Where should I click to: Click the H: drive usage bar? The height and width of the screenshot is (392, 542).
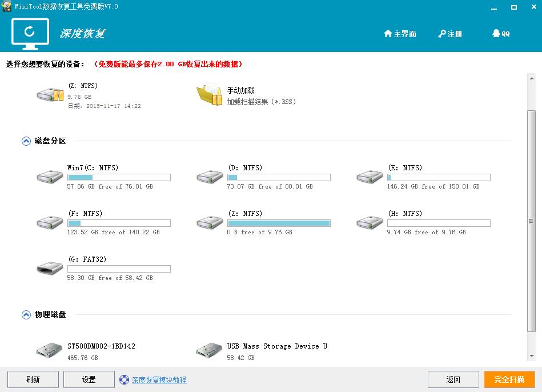(439, 223)
